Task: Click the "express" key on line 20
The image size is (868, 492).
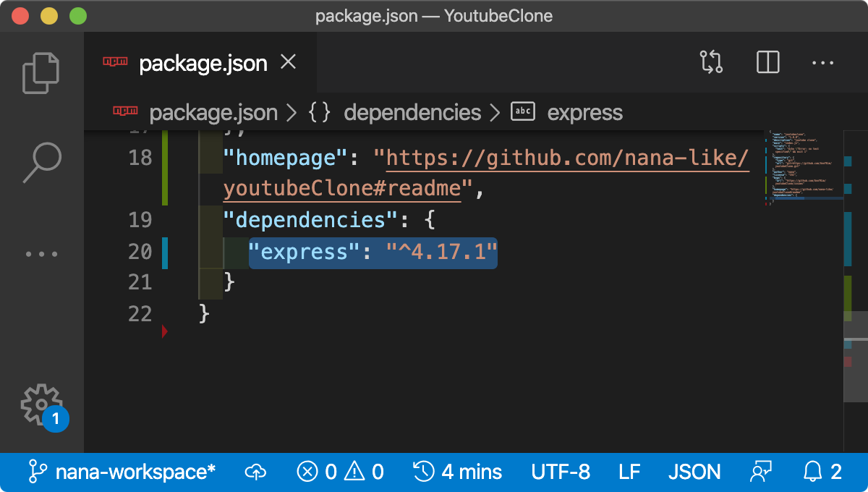Action: click(x=305, y=252)
